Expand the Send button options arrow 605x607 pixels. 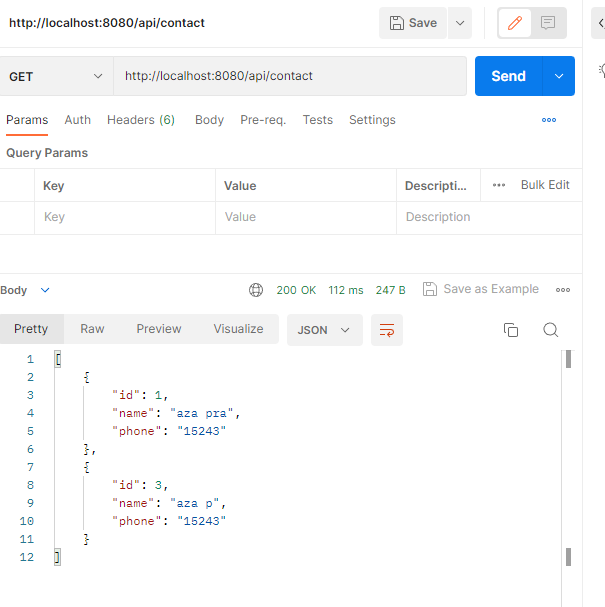pyautogui.click(x=559, y=76)
